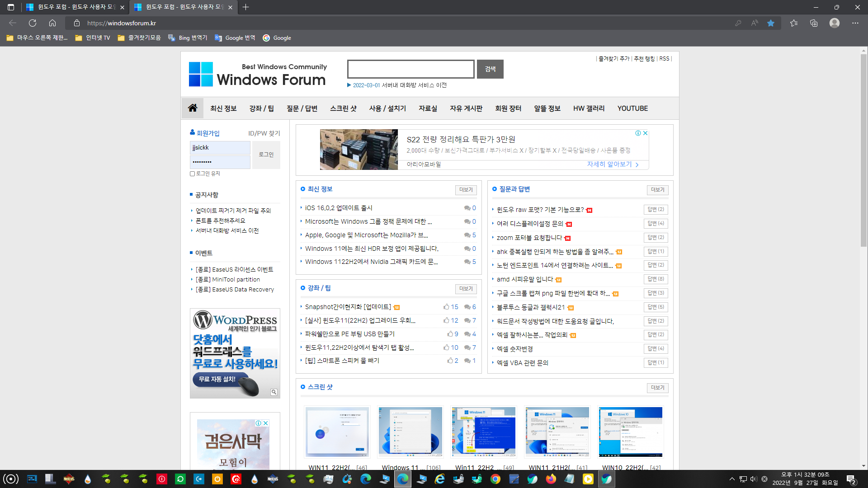Add this page to favorites star

point(771,23)
